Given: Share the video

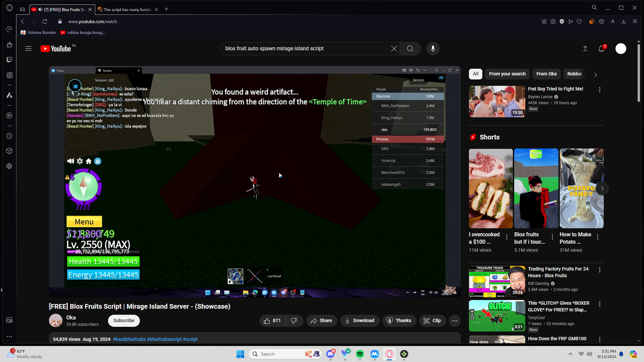Looking at the screenshot, I should coord(322,321).
